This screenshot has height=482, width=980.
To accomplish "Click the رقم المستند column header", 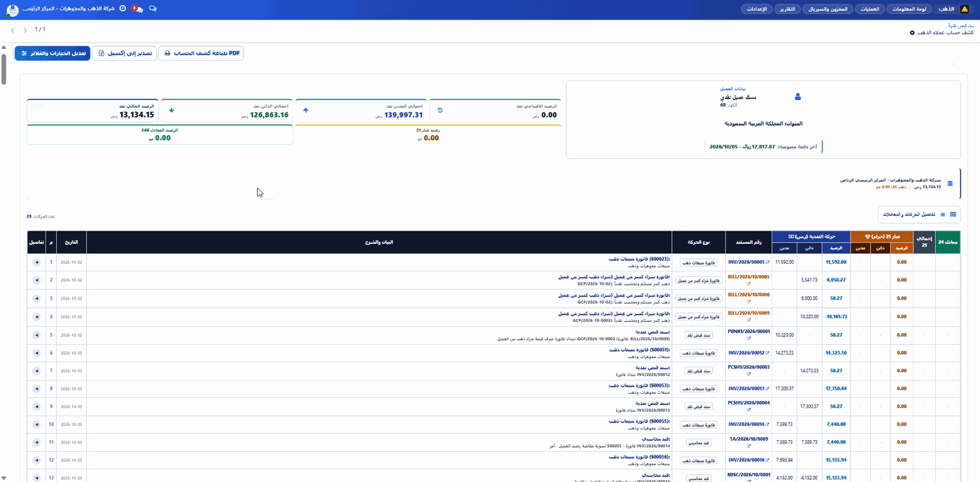I will pos(747,242).
